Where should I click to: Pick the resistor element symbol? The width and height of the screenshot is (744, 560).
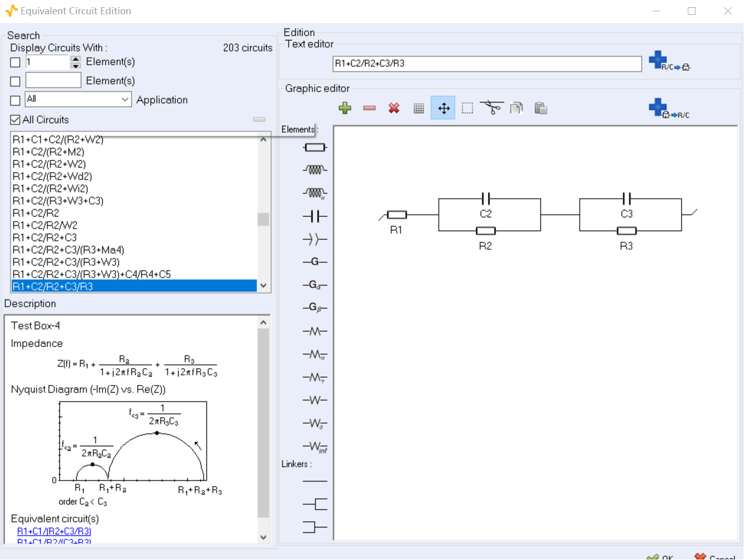point(315,148)
